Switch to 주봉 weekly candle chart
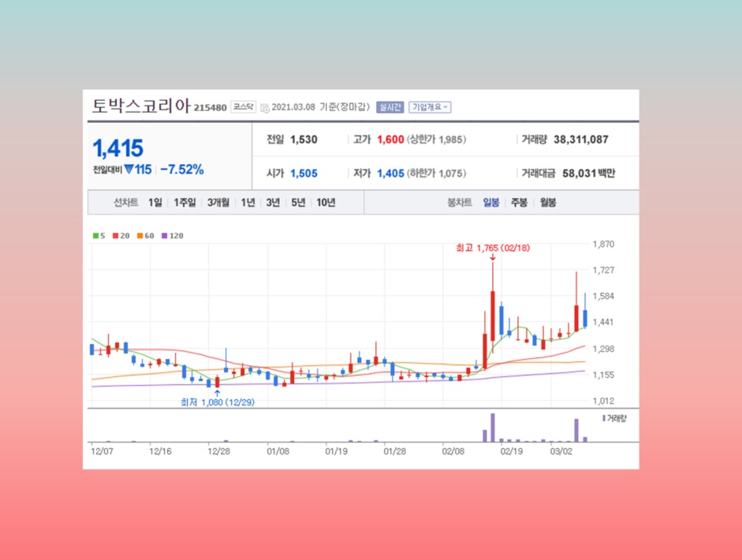The height and width of the screenshot is (560, 742). pyautogui.click(x=519, y=203)
